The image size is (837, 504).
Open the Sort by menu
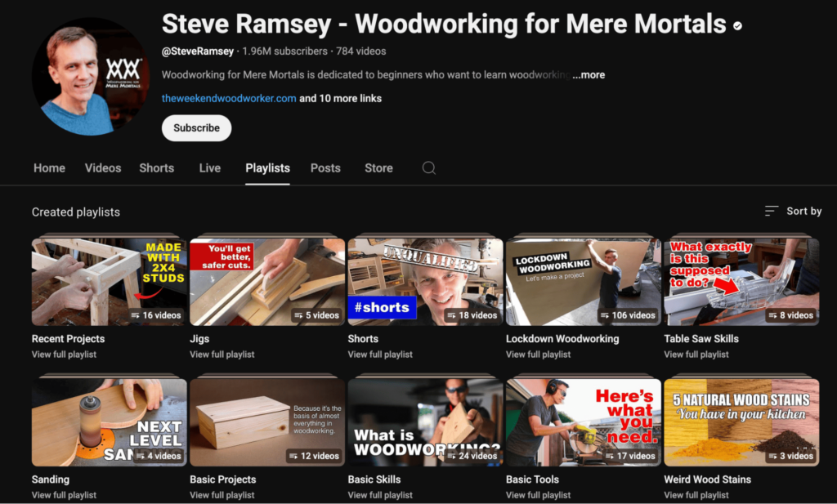[793, 211]
